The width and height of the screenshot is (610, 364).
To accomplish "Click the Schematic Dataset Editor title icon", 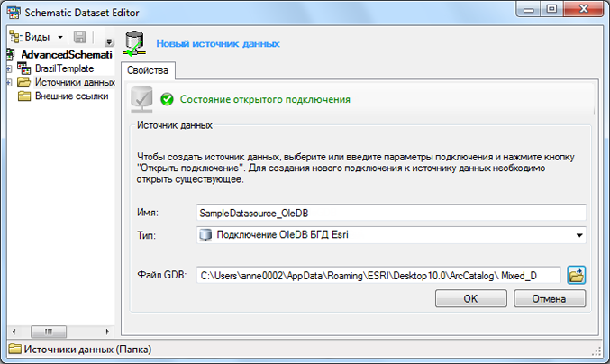I will (x=14, y=13).
